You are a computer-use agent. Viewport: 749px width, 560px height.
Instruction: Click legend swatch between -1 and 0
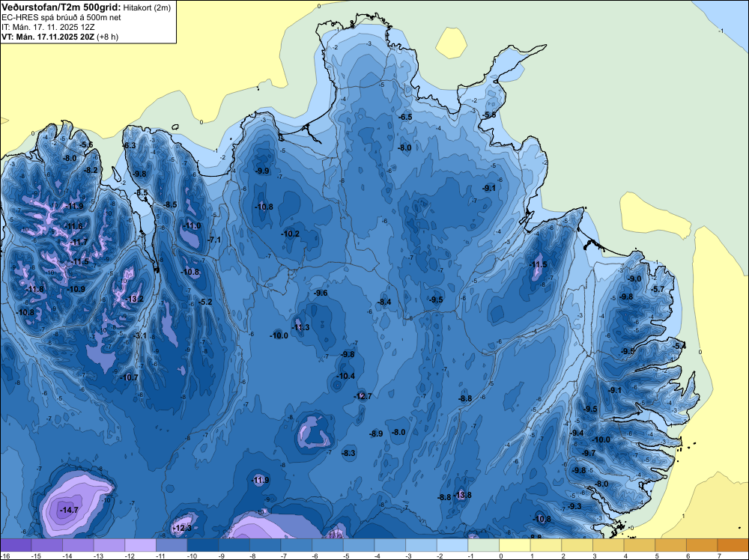coord(483,545)
